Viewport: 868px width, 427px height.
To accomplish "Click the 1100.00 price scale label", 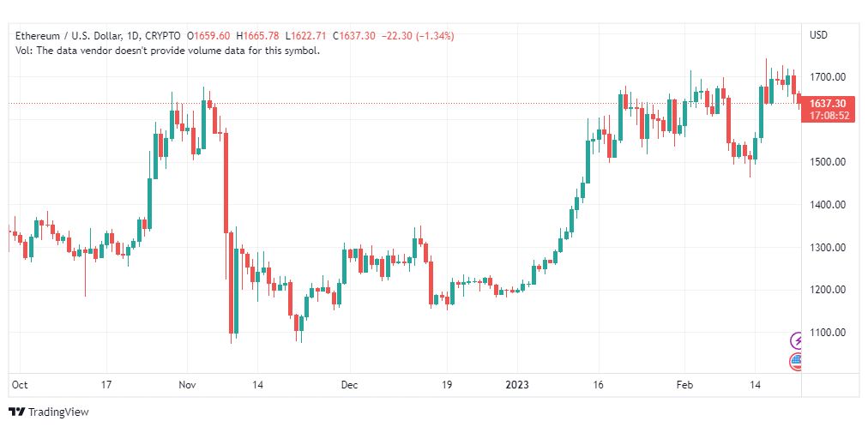I will pos(829,333).
